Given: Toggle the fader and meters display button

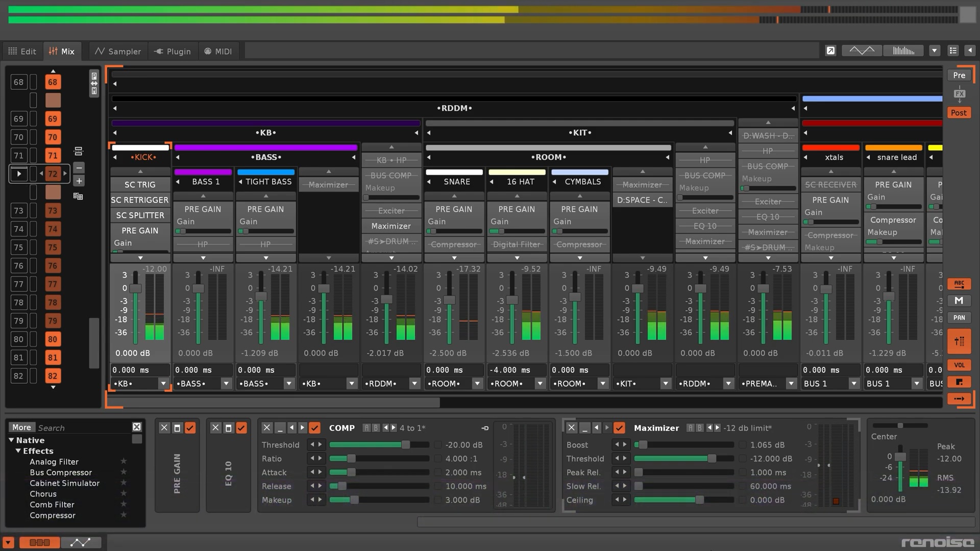Looking at the screenshot, I should pos(959,341).
